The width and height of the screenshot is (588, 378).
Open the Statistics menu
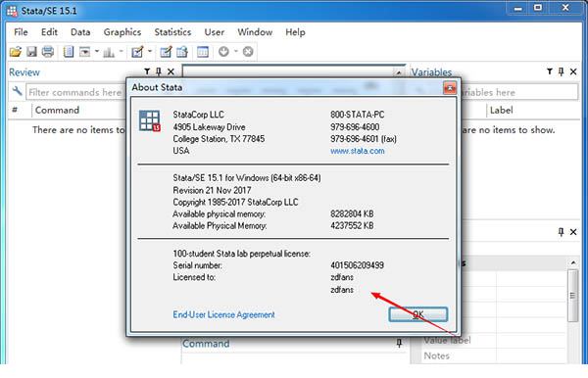[x=172, y=32]
